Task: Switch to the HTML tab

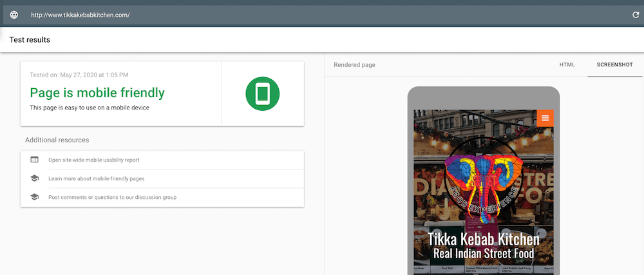Action: (x=567, y=65)
